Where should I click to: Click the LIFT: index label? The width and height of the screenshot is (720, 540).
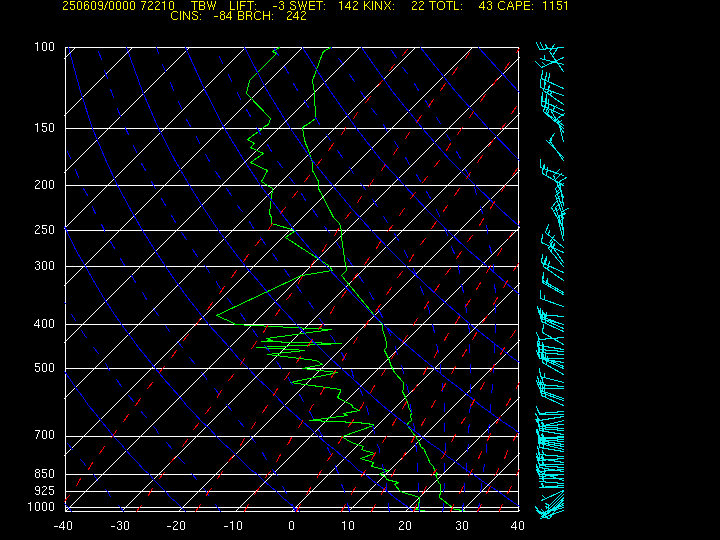[x=243, y=6]
